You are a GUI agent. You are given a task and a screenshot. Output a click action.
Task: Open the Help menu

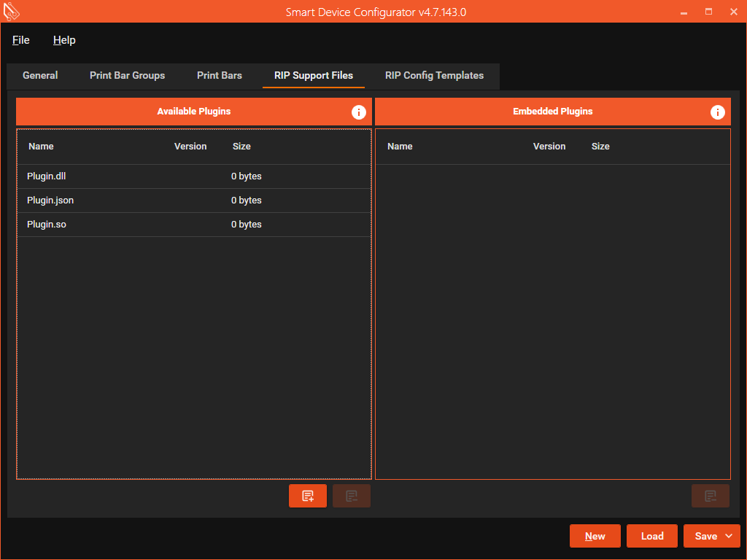[x=64, y=40]
